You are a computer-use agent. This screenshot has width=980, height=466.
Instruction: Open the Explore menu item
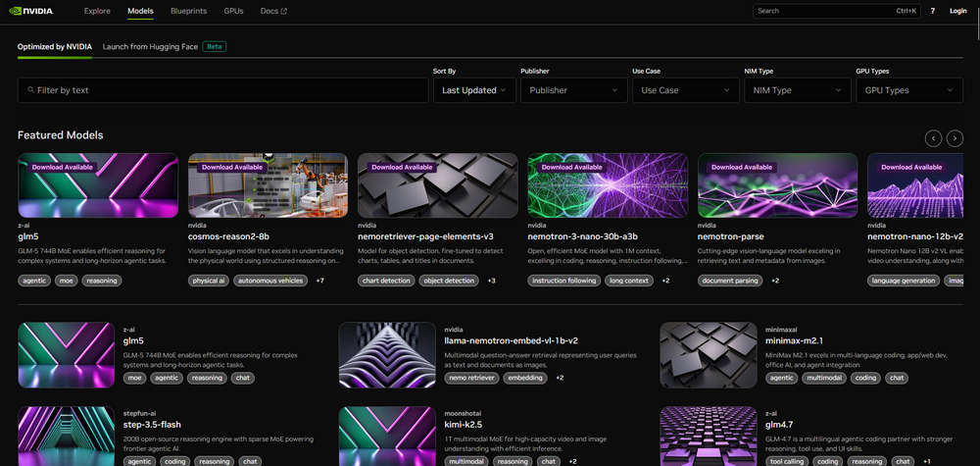97,11
